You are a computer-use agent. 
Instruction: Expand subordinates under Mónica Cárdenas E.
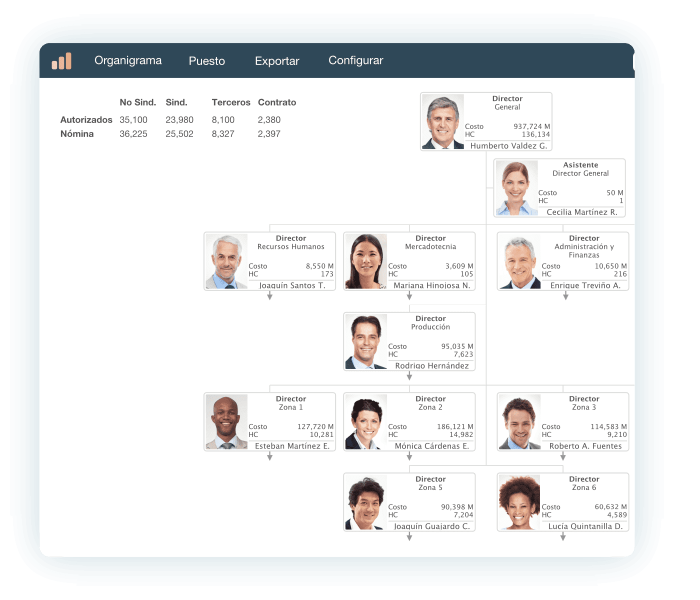(409, 456)
